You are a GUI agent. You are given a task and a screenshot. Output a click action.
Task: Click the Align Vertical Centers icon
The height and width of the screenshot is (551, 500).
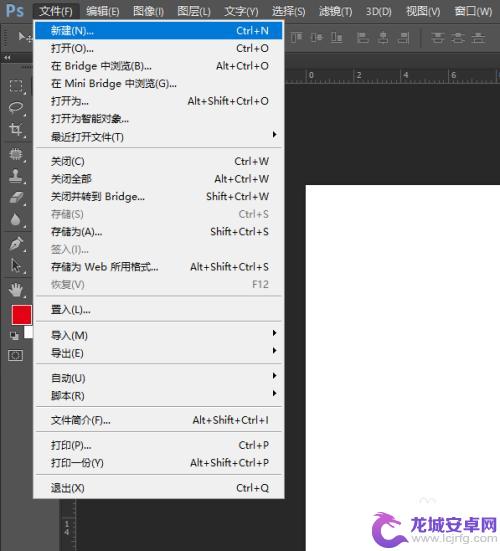point(316,38)
